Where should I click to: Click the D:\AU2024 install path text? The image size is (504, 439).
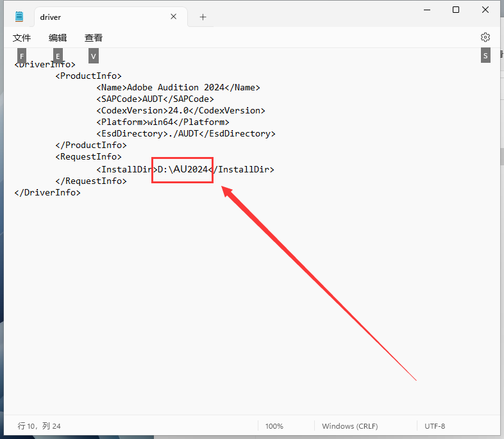point(183,169)
